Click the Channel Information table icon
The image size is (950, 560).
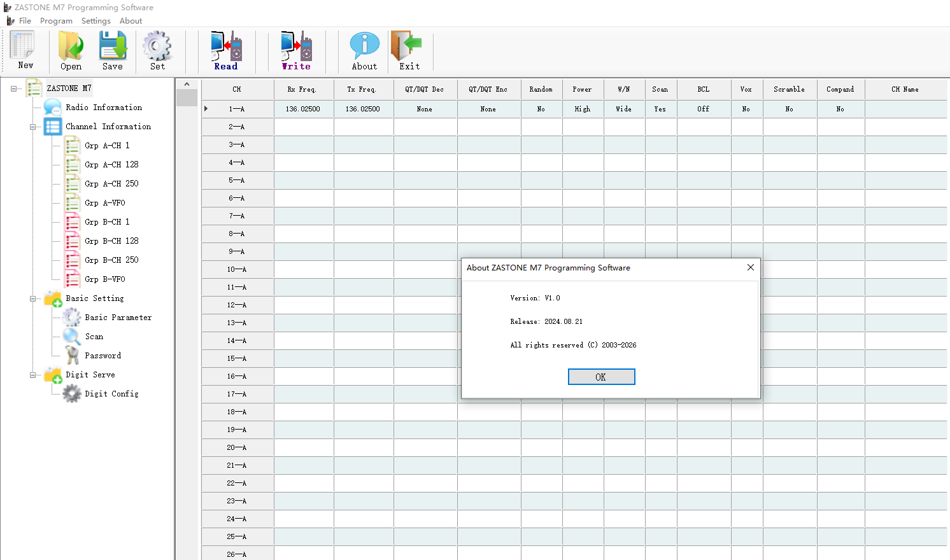[x=53, y=127]
